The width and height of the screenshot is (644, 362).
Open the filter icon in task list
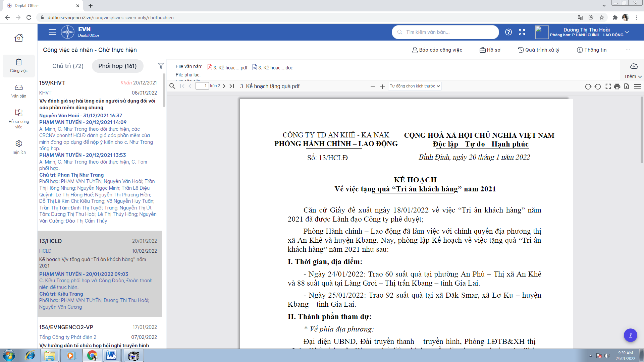coord(161,66)
